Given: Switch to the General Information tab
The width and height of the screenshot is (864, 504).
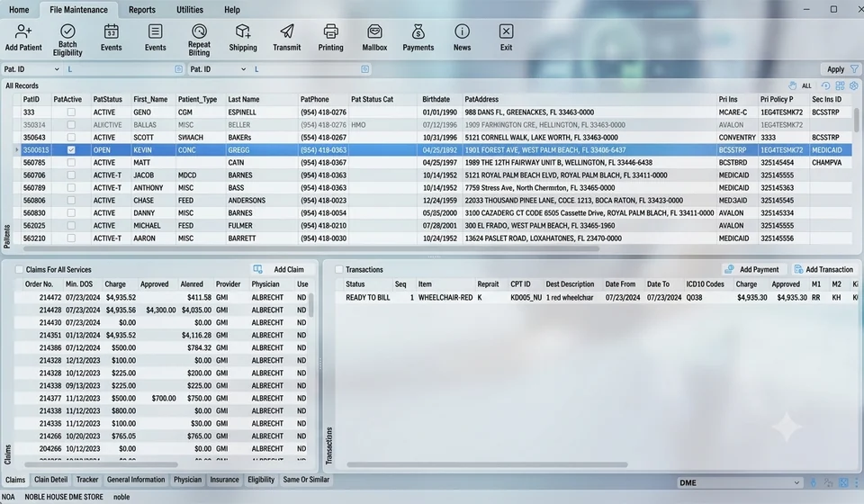Looking at the screenshot, I should click(136, 480).
